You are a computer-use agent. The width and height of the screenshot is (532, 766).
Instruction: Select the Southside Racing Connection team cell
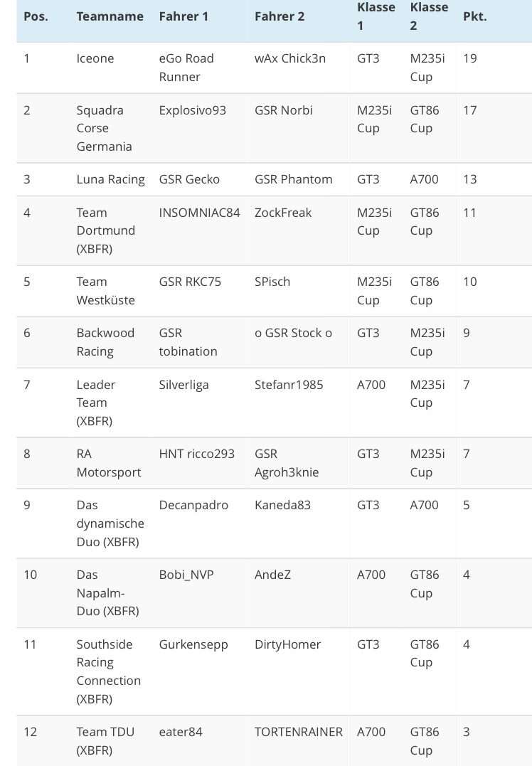tap(108, 671)
